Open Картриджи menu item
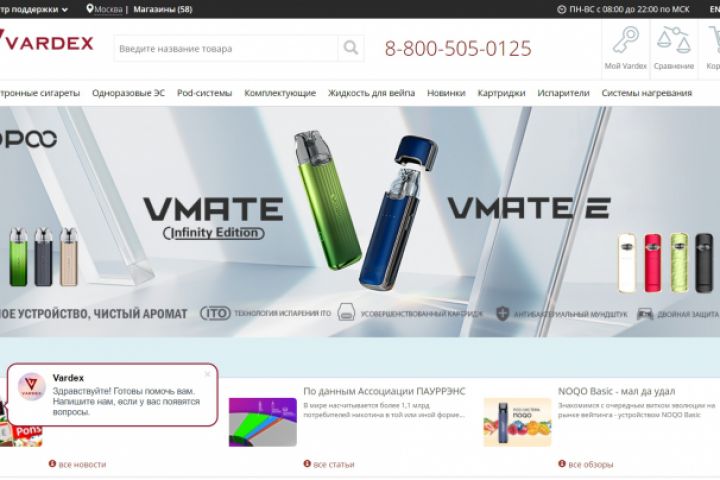 point(501,93)
